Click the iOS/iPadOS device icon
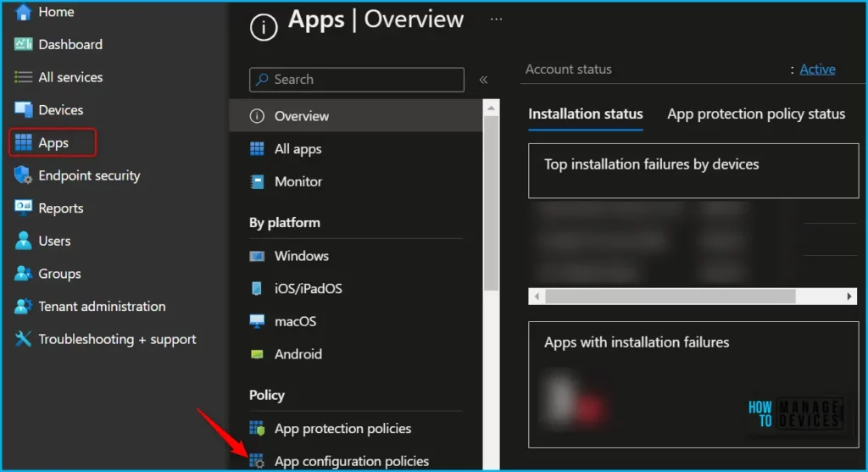Screen dimensions: 868x472 257,288
